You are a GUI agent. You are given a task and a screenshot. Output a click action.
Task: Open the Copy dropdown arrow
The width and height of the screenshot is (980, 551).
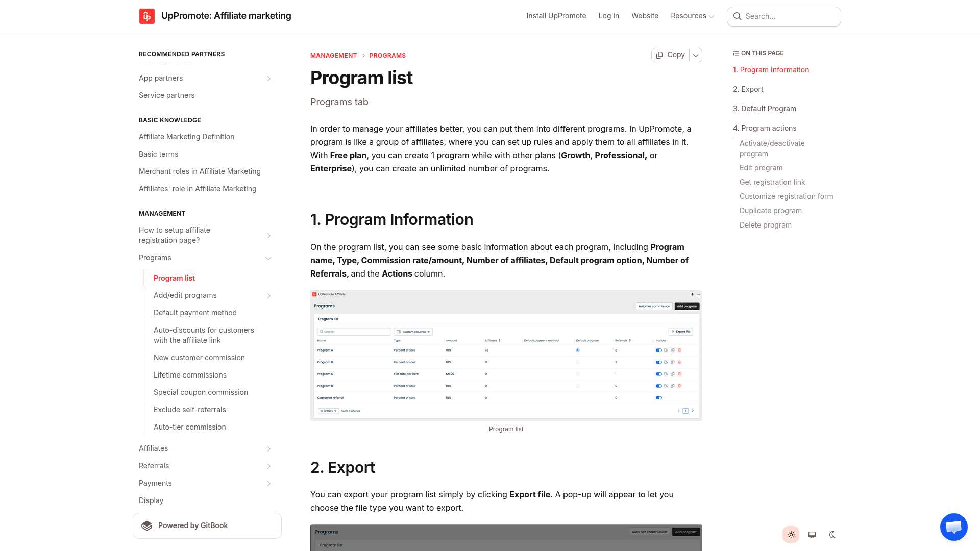click(696, 55)
